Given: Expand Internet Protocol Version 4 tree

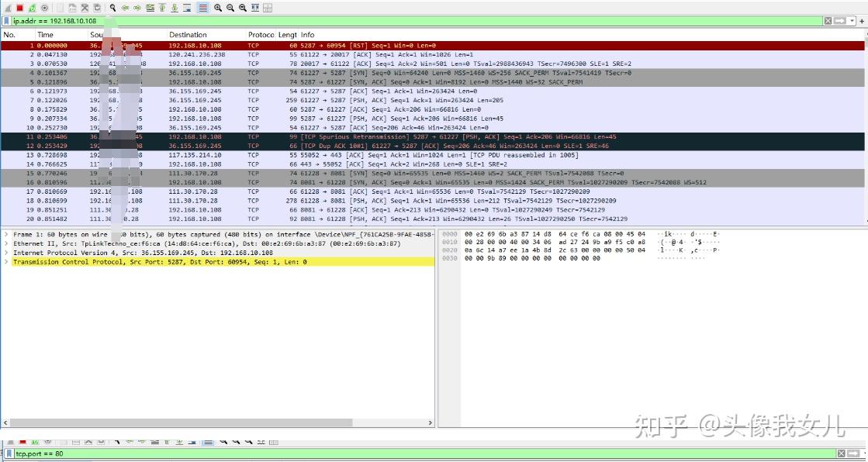Looking at the screenshot, I should [6, 253].
